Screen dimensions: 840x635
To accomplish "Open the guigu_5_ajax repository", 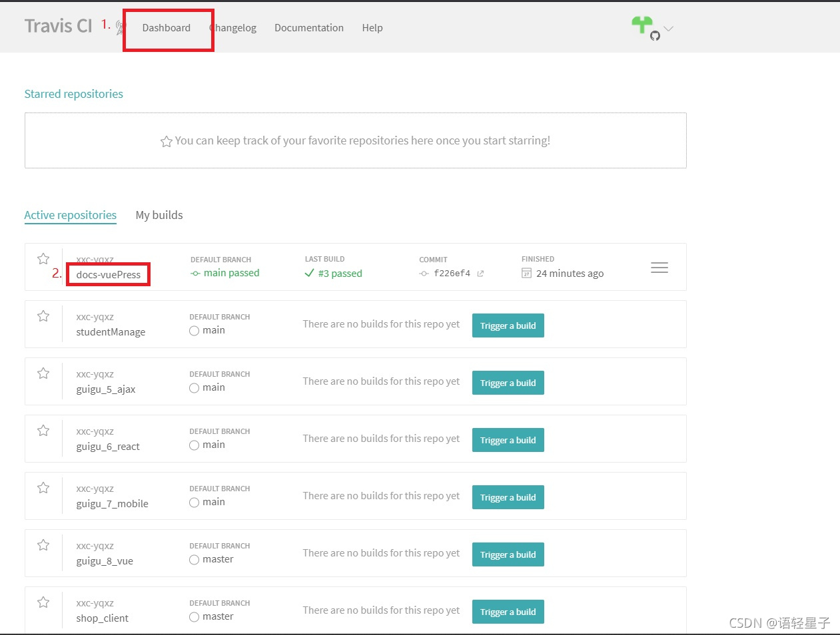I will (x=106, y=389).
